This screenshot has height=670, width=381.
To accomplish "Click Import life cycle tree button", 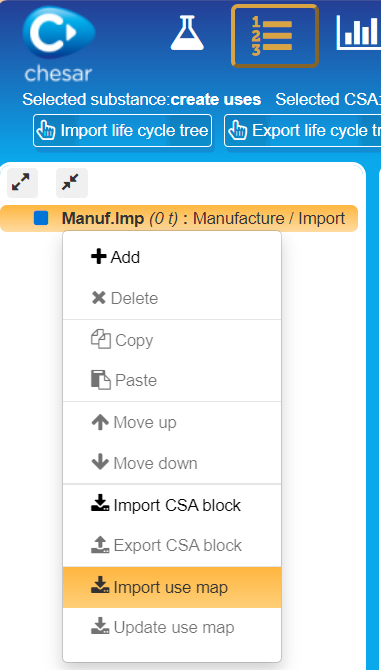I will pyautogui.click(x=123, y=131).
